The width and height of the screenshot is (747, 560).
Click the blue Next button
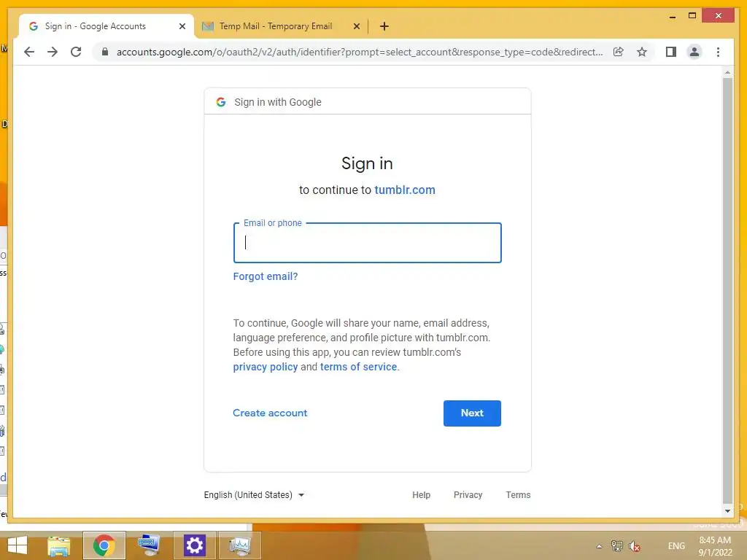tap(472, 413)
